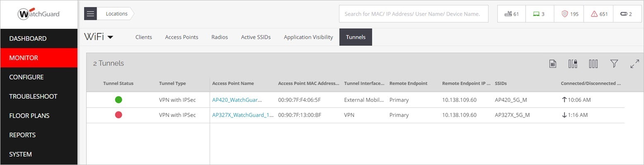Select MAC address 00:90:7F:13:00:BF

point(300,115)
